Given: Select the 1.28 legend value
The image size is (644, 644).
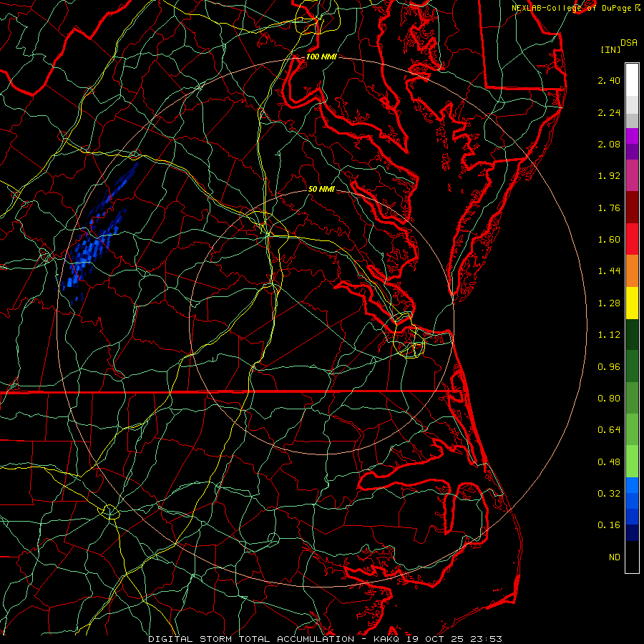Looking at the screenshot, I should coord(609,303).
